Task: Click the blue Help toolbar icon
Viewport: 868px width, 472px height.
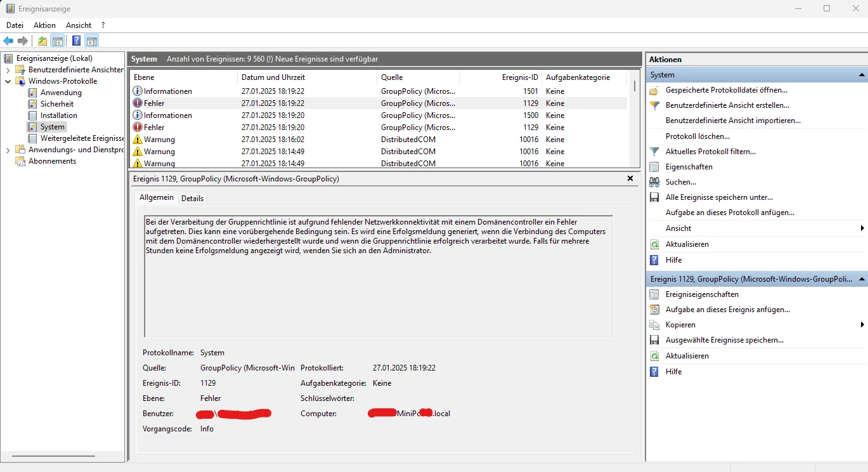Action: click(76, 41)
